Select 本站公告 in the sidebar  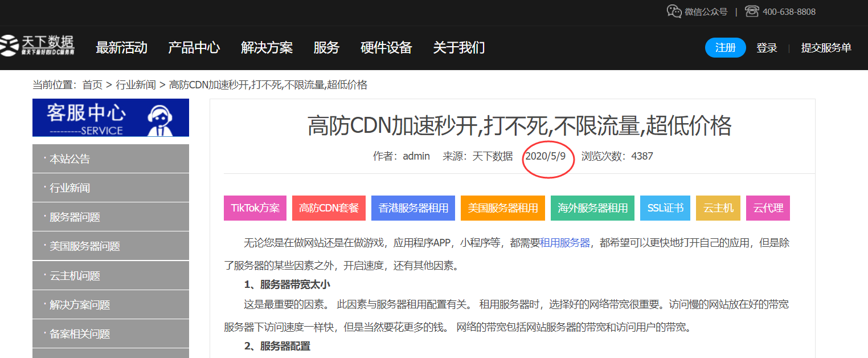click(x=70, y=159)
